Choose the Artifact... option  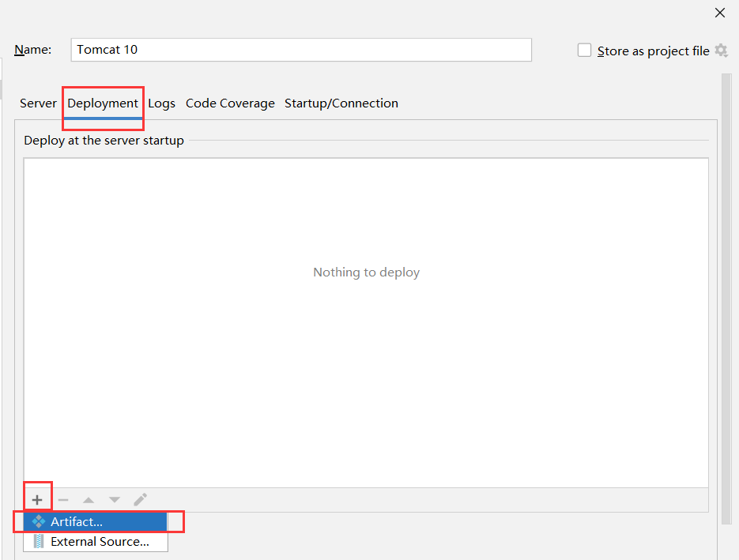click(x=77, y=521)
